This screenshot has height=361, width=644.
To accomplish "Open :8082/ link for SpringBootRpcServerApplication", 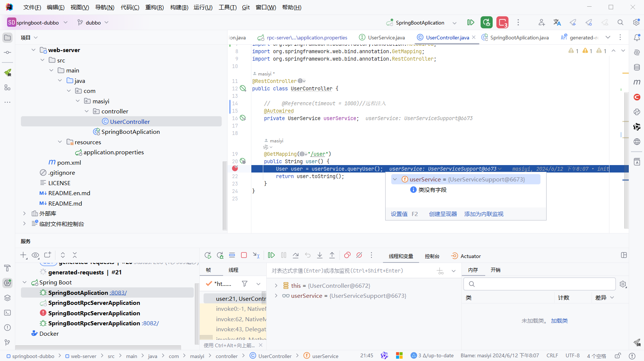I will click(x=150, y=323).
